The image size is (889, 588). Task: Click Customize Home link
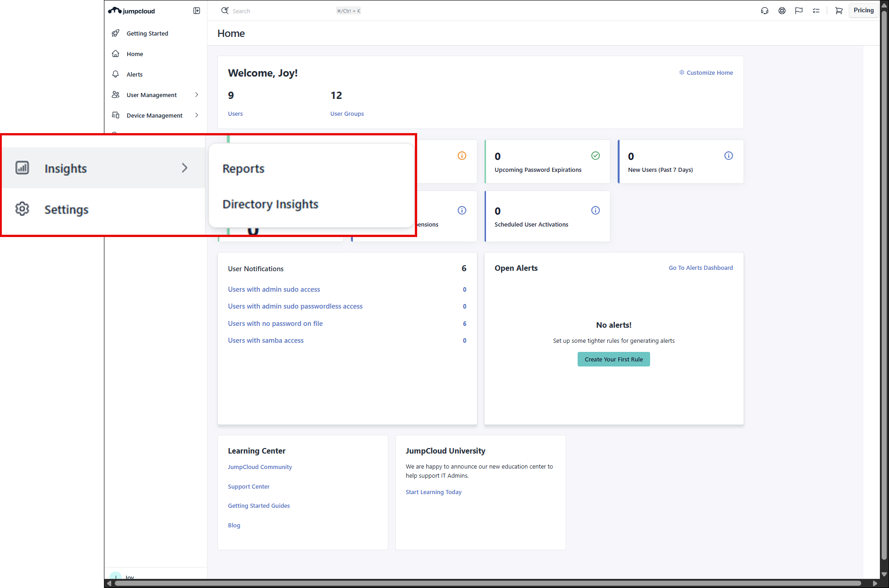pos(709,73)
